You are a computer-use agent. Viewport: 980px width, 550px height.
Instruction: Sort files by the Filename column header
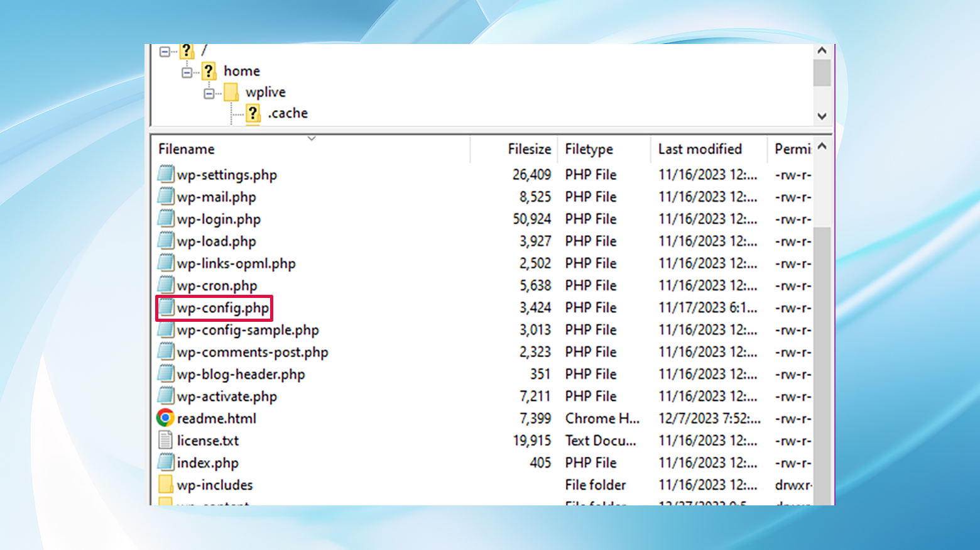pyautogui.click(x=186, y=149)
